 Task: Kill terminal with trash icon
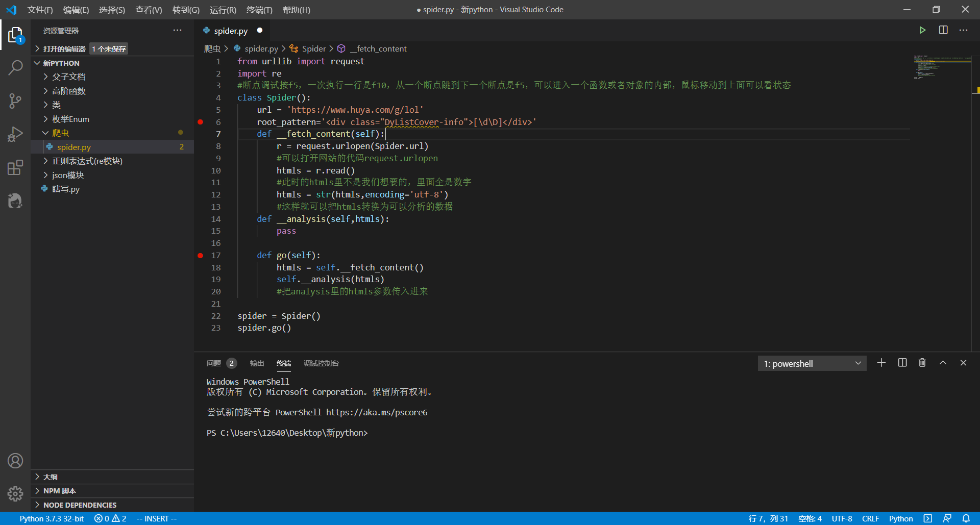tap(922, 363)
